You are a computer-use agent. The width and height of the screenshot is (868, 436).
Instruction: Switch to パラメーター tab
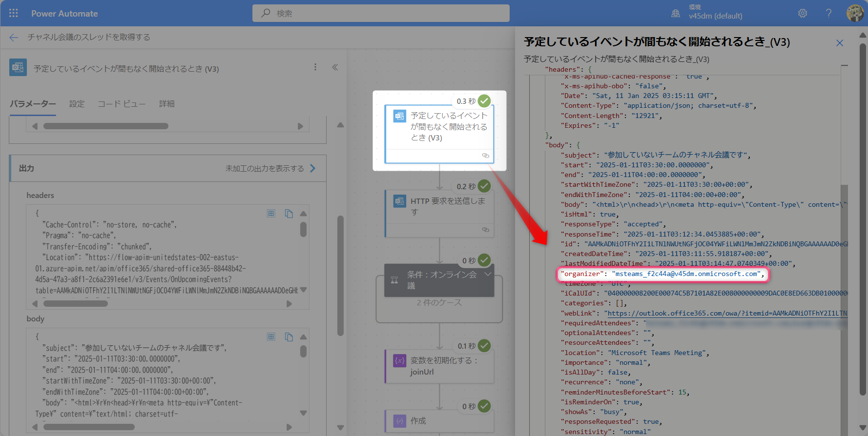point(33,104)
